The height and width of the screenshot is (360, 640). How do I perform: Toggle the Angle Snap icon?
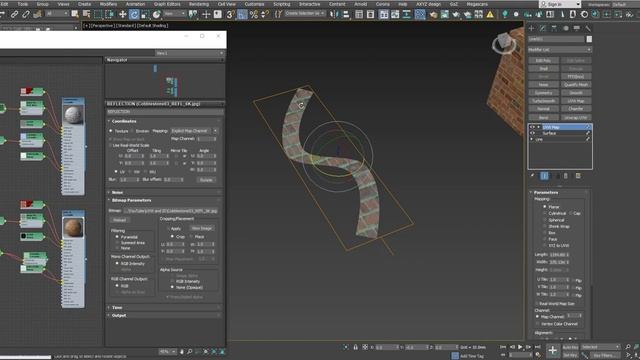click(242, 15)
